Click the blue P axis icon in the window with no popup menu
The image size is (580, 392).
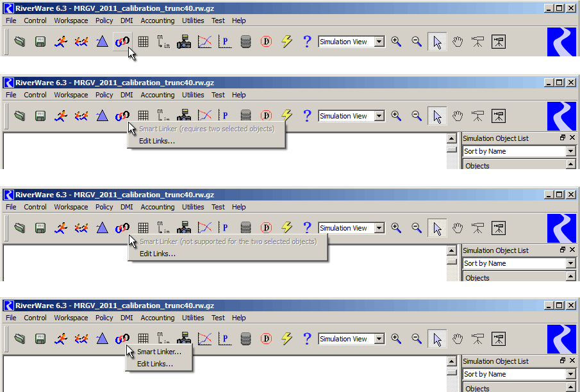click(x=225, y=42)
